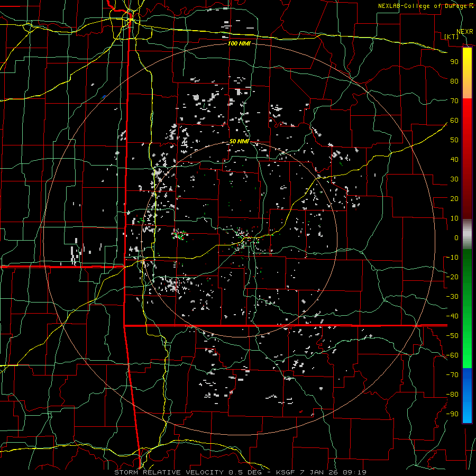Click the gray zero-velocity color bar segment
The height and width of the screenshot is (476, 476).
pyautogui.click(x=467, y=234)
